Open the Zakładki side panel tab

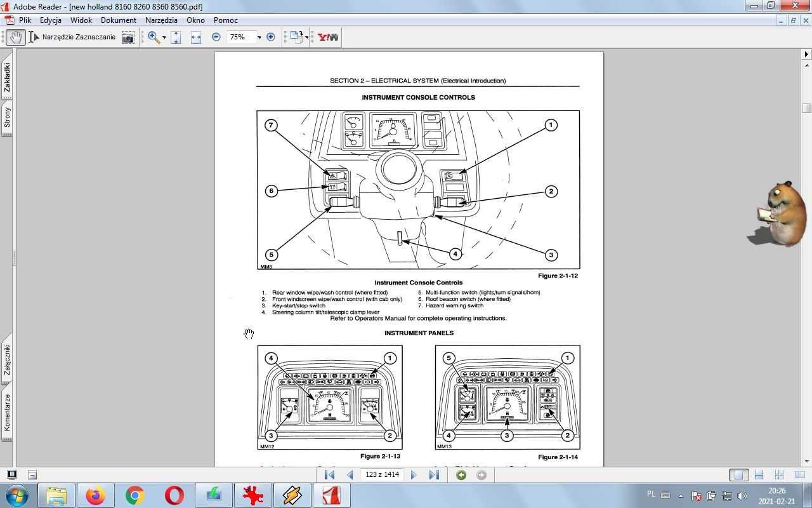7,77
